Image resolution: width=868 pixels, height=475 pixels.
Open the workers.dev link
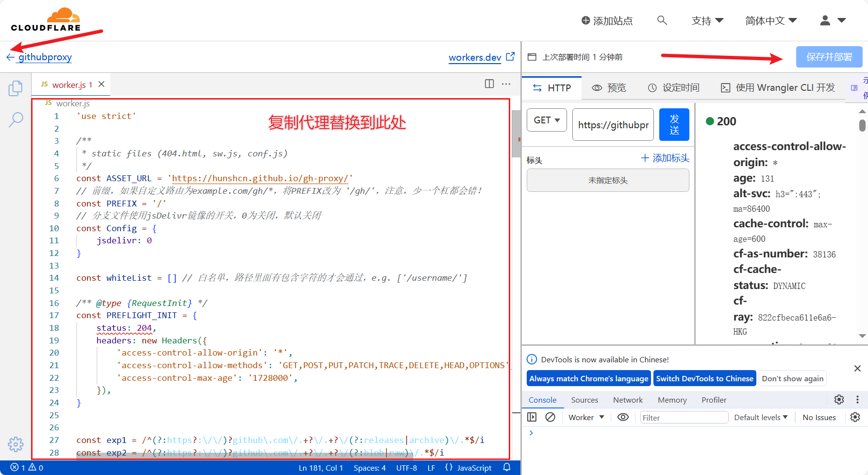[475, 57]
